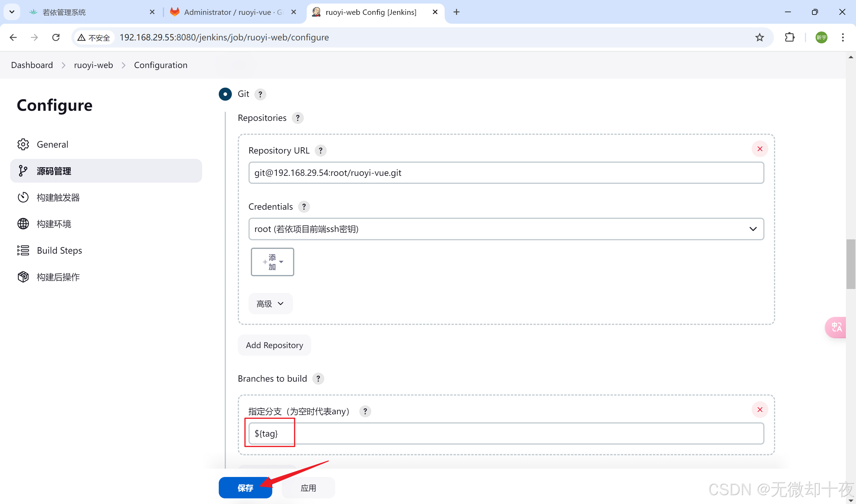The width and height of the screenshot is (856, 504).
Task: Reload the Jenkins configure page
Action: coord(56,37)
